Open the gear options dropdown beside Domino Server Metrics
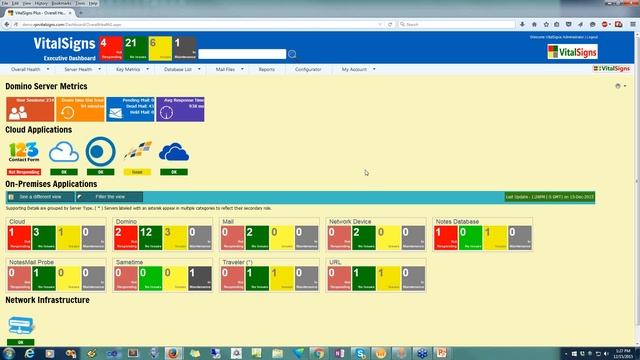 620,86
